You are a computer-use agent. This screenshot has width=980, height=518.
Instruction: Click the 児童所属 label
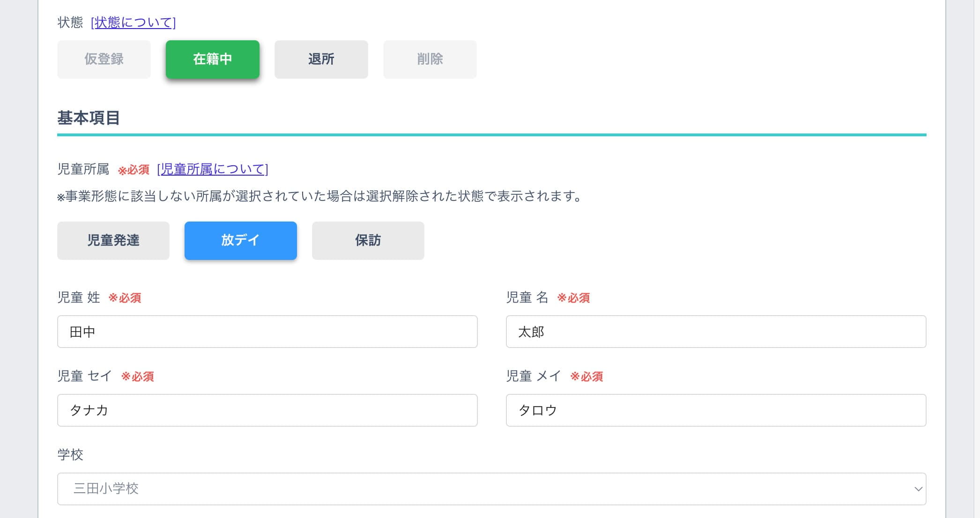click(83, 169)
